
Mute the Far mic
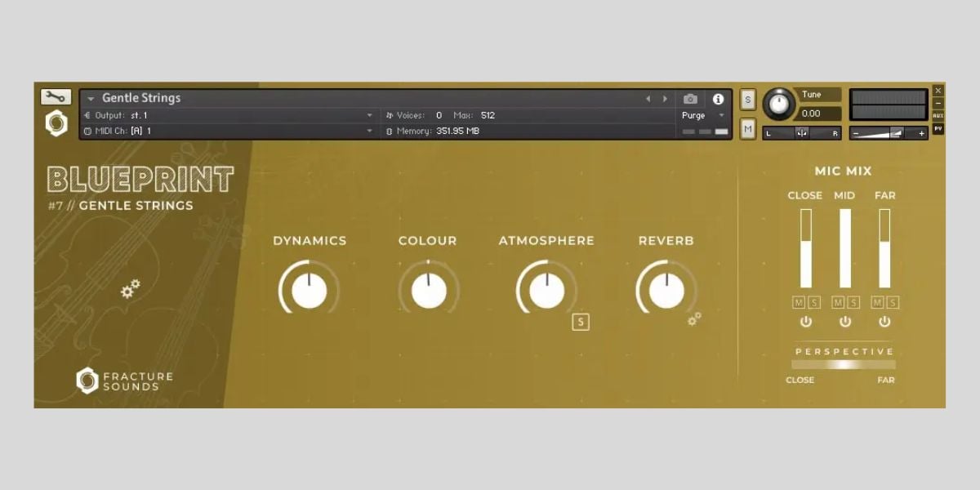(877, 303)
